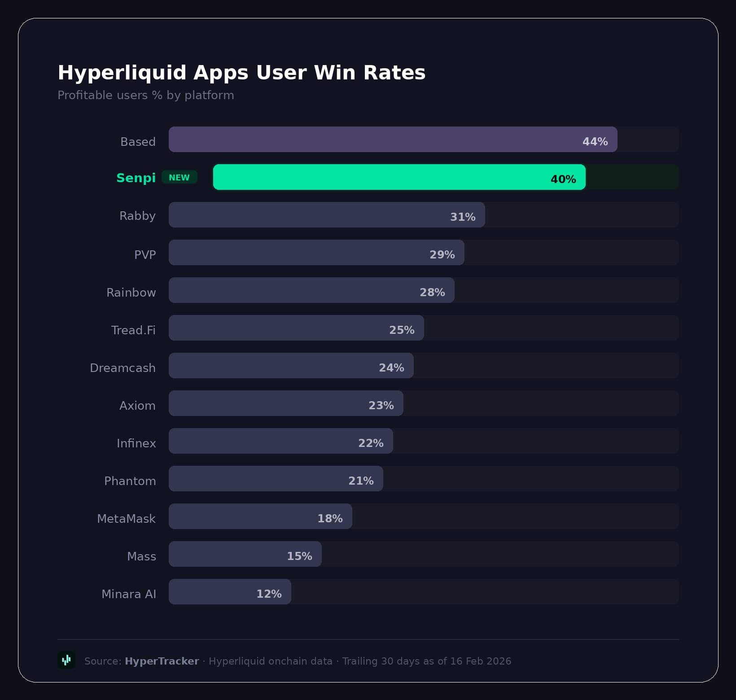Click the Axiom 23% bar

(286, 403)
